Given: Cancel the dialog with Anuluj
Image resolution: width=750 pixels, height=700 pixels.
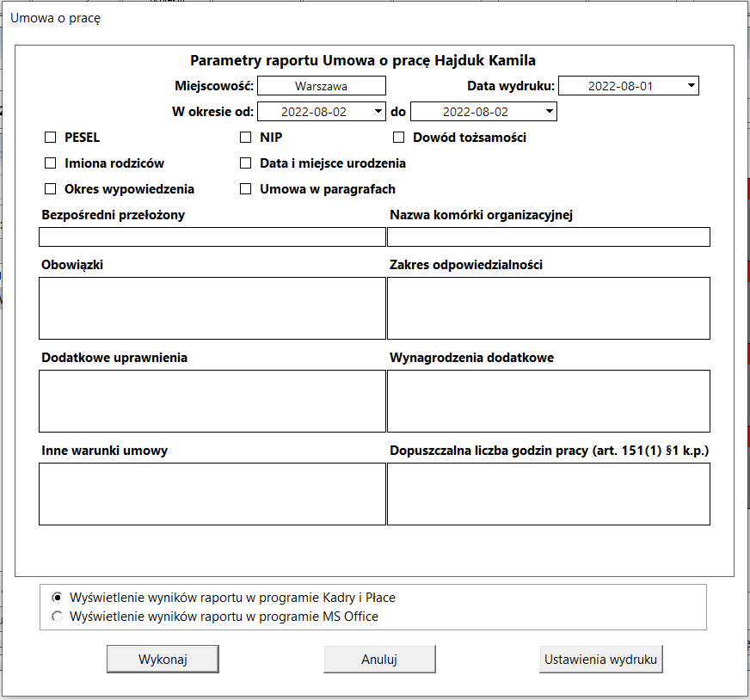Looking at the screenshot, I should [x=379, y=660].
